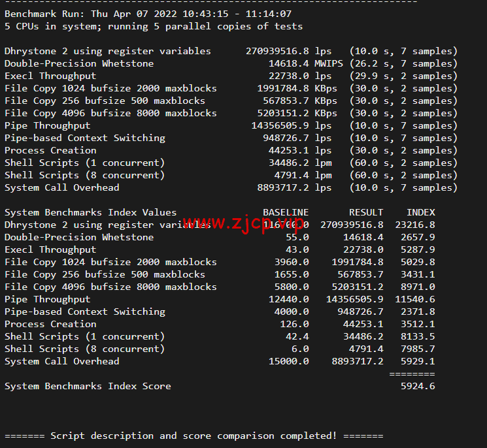The height and width of the screenshot is (448, 487).
Task: Select the 5203151.2 KBps file copy value
Action: (x=297, y=113)
